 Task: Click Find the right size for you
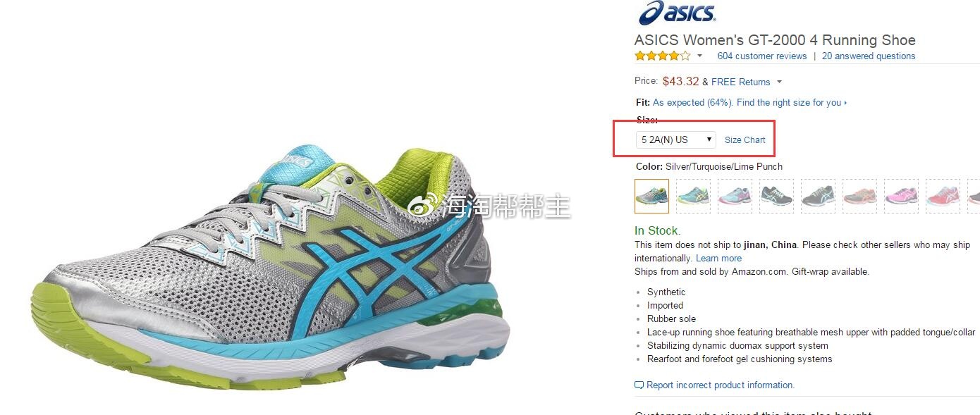pos(789,102)
